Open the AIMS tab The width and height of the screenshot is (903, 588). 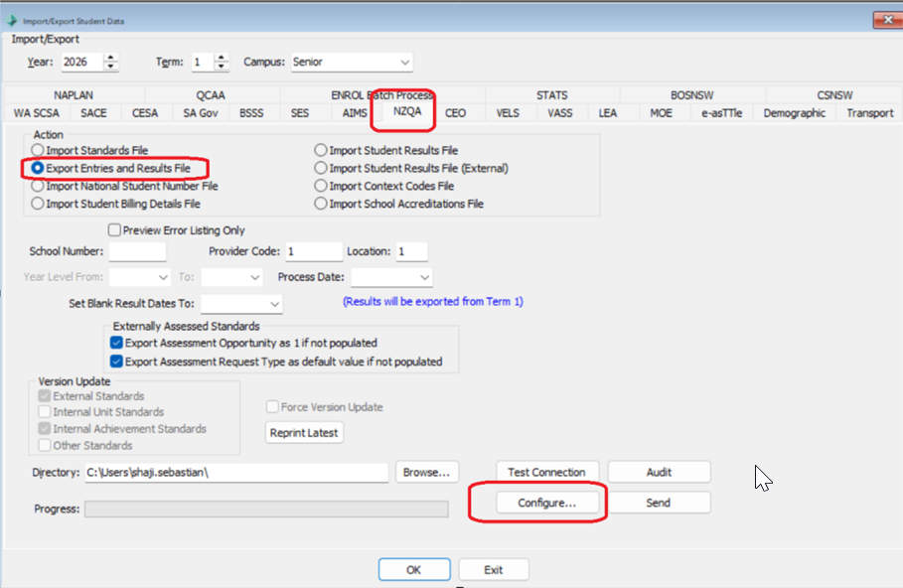[x=355, y=113]
